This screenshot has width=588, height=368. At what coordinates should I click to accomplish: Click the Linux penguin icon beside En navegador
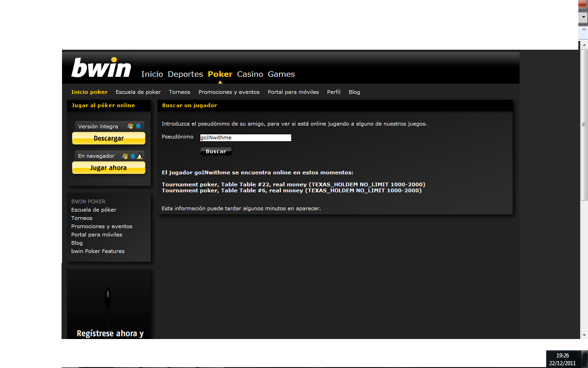pos(140,156)
